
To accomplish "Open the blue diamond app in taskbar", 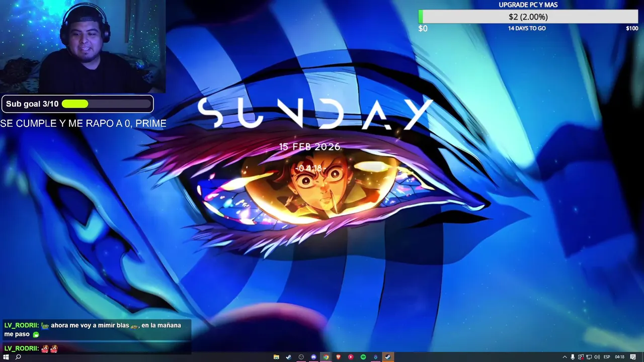I will pyautogui.click(x=375, y=357).
